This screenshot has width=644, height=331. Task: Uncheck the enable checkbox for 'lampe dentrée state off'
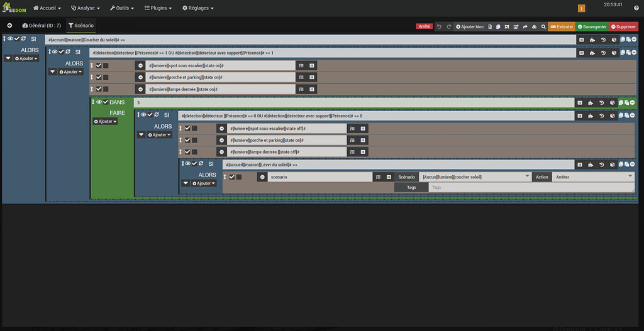click(187, 152)
